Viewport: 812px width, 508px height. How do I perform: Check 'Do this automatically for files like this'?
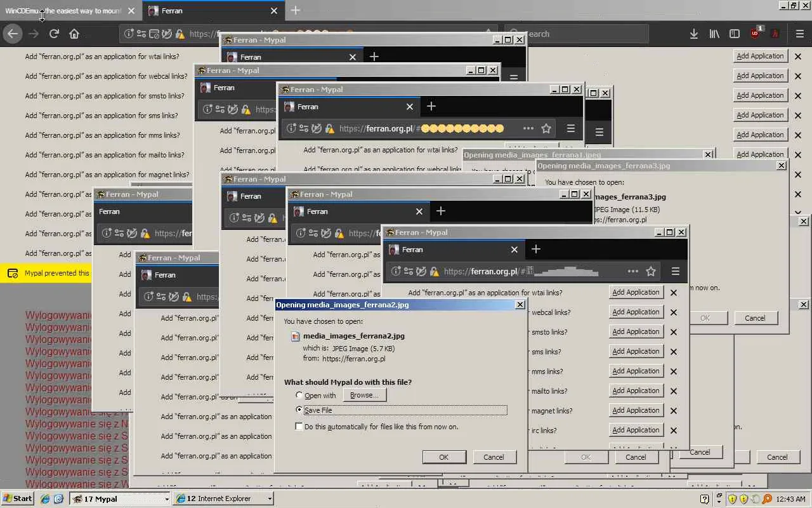click(x=299, y=427)
